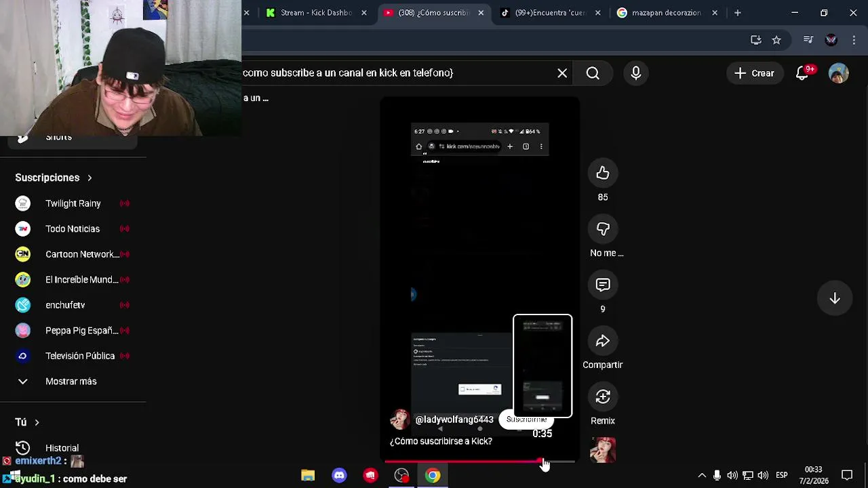Open Windows notification center
The height and width of the screenshot is (488, 868).
tap(847, 476)
